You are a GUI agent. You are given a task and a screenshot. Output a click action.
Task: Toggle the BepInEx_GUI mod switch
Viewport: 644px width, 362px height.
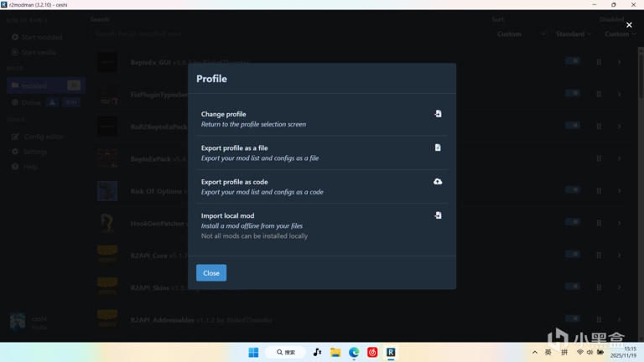(573, 60)
